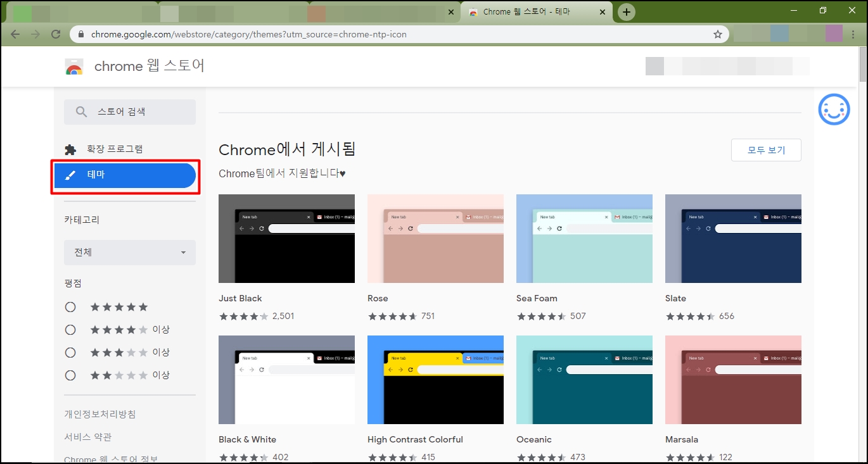Click the Black & White title text

247,439
